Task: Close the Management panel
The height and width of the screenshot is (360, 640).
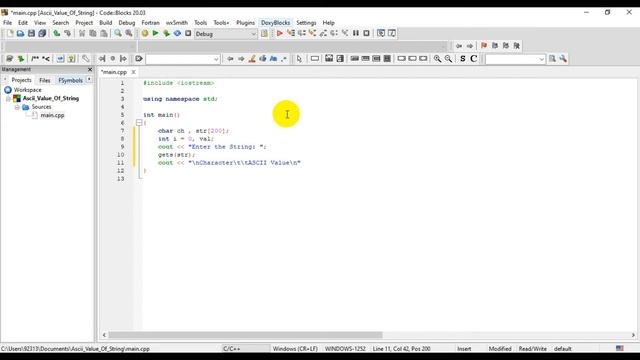Action: tap(90, 69)
